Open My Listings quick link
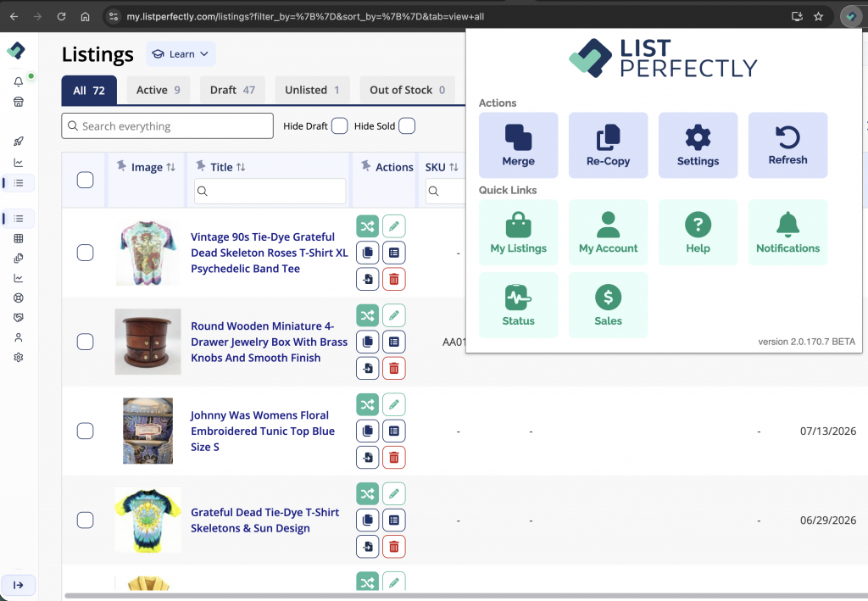The image size is (868, 601). point(518,232)
